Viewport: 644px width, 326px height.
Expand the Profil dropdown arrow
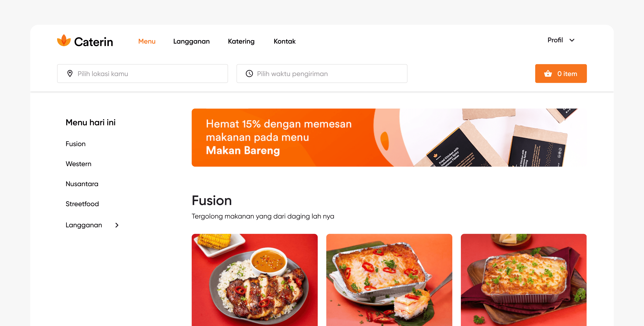coord(572,40)
